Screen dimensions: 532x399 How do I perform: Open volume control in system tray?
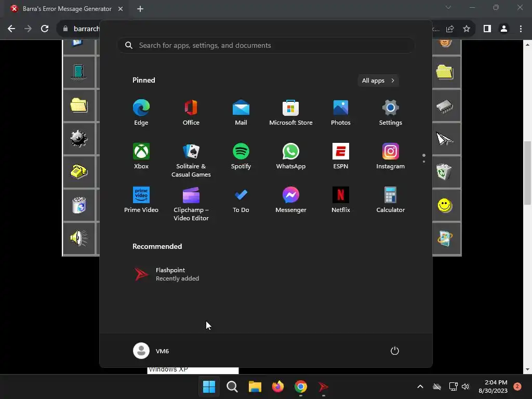465,387
